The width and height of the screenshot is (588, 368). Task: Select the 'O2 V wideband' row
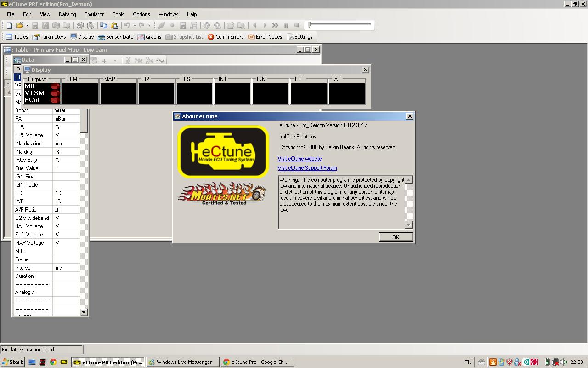coord(47,218)
